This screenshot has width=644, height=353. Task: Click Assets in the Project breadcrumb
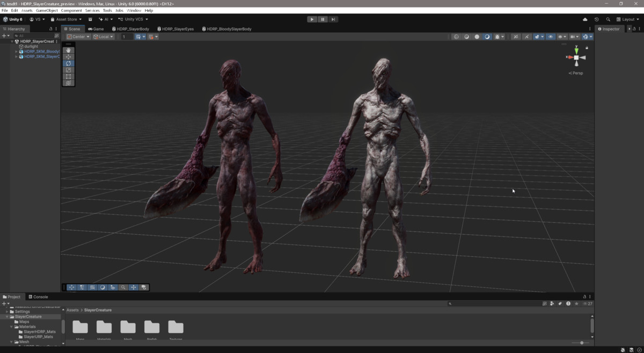72,310
